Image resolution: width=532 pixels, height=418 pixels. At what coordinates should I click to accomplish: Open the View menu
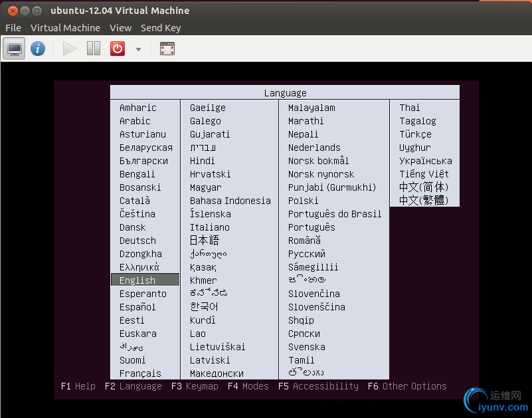(x=120, y=28)
